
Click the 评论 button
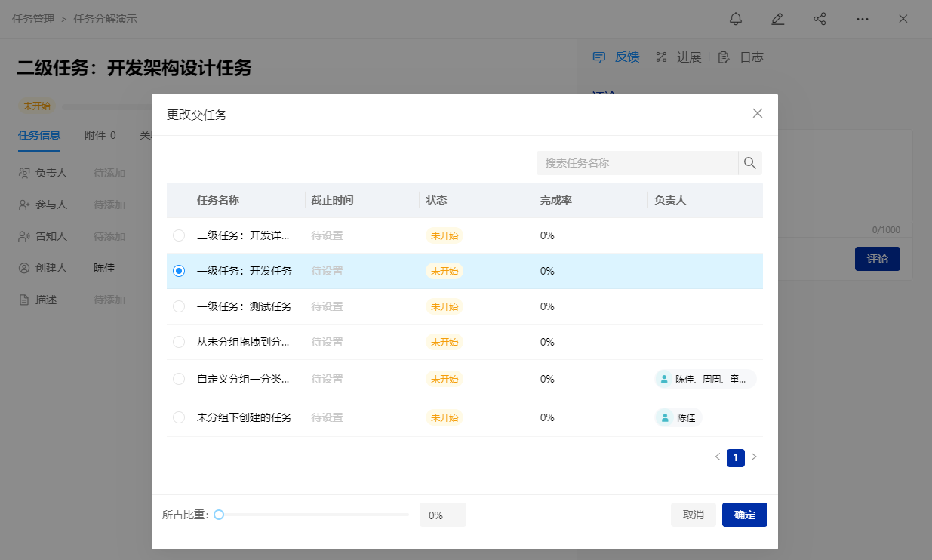pyautogui.click(x=878, y=259)
